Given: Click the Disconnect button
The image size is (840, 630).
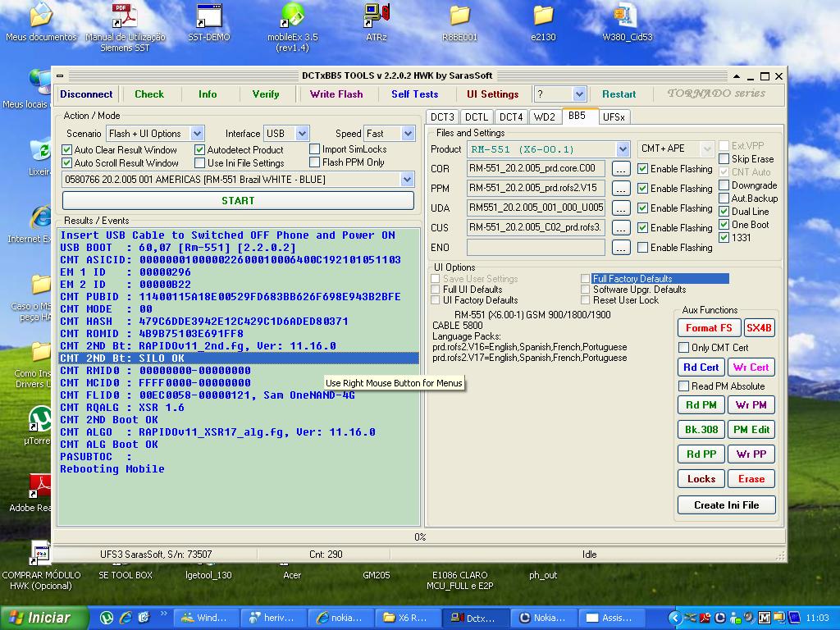Looking at the screenshot, I should click(86, 94).
